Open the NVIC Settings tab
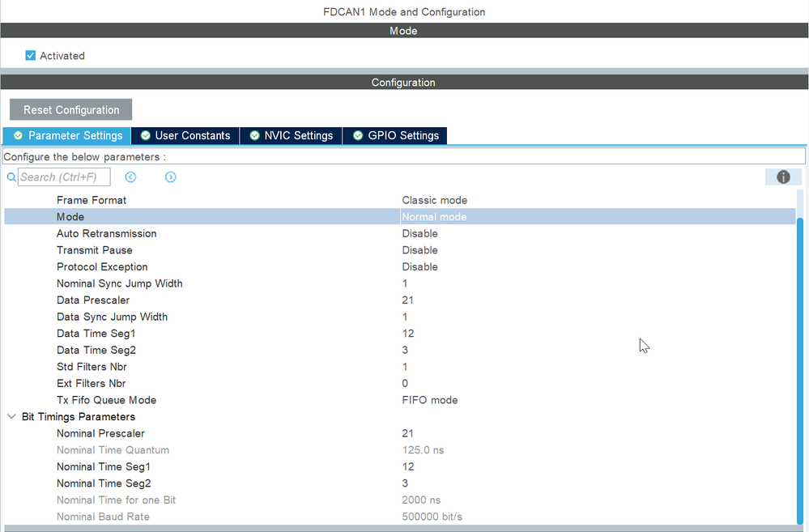This screenshot has height=532, width=809. click(x=291, y=136)
